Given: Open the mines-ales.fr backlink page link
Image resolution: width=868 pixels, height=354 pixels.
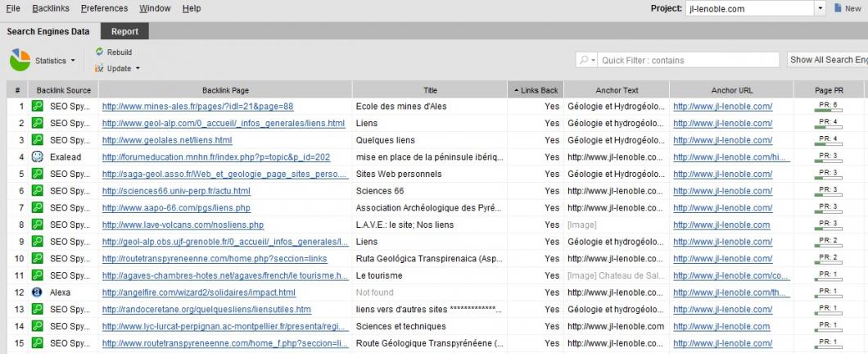Looking at the screenshot, I should [197, 107].
